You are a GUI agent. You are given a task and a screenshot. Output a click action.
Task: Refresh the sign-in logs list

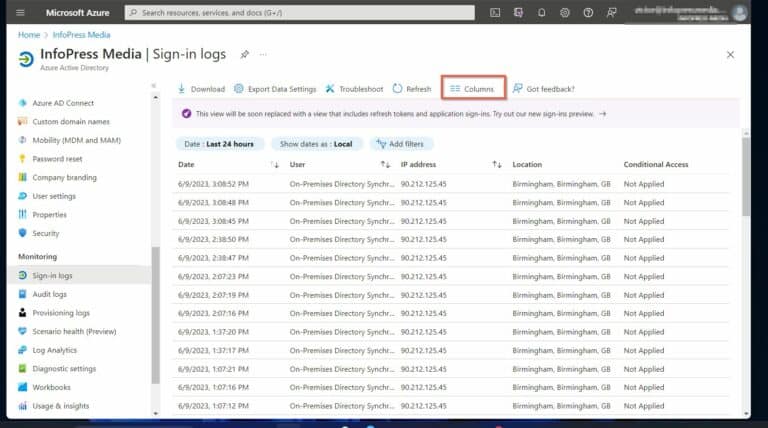[x=412, y=89]
